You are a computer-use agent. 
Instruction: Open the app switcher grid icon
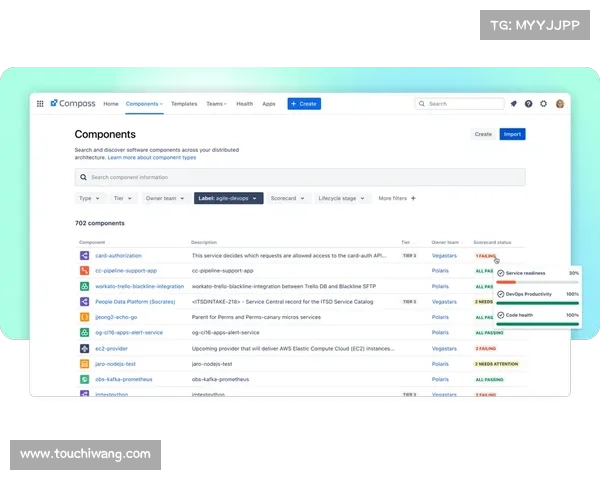[x=40, y=104]
